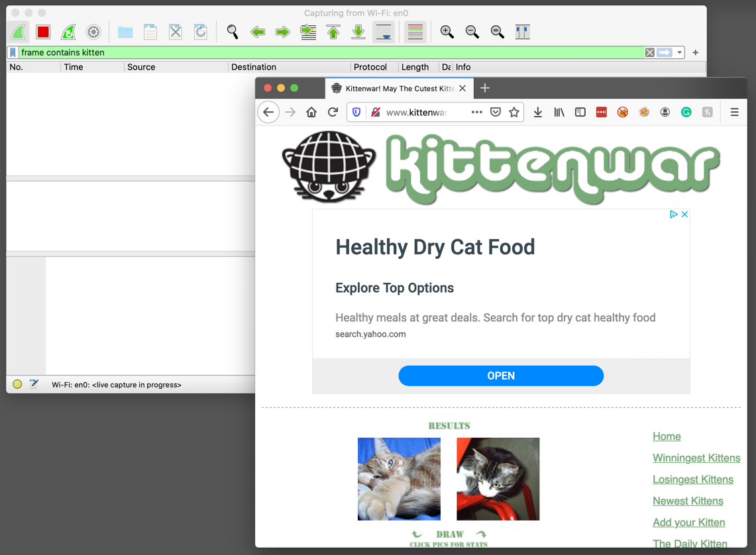This screenshot has height=555, width=756.
Task: Click green Grammarly extension icon
Action: 686,112
